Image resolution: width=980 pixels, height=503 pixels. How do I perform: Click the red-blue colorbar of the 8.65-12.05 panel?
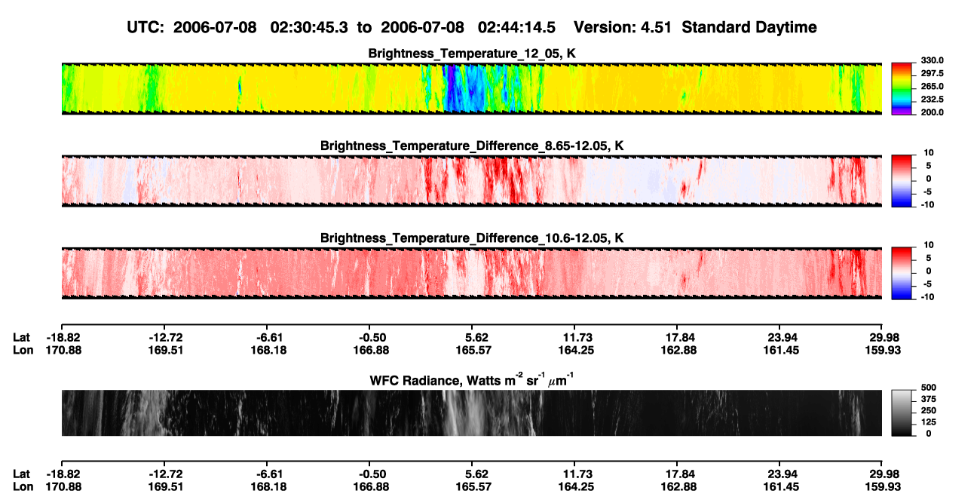coord(902,179)
